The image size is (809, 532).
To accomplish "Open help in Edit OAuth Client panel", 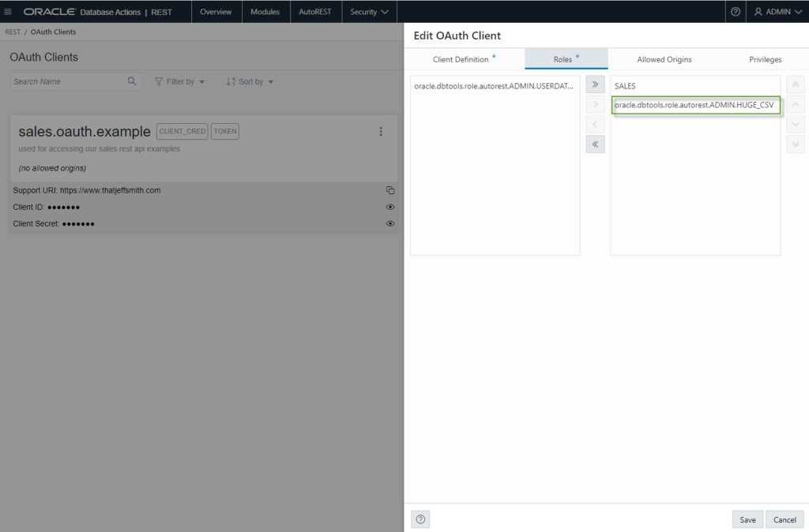I will [x=420, y=519].
